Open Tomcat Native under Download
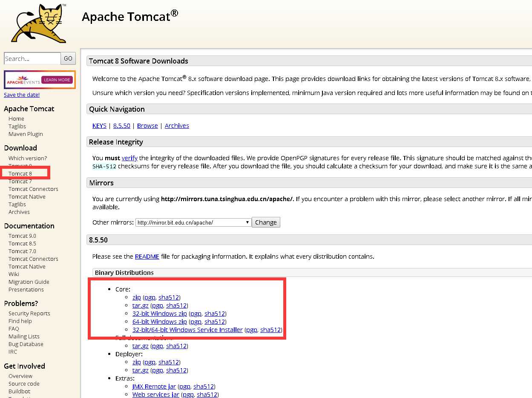532x398 pixels. (x=27, y=196)
